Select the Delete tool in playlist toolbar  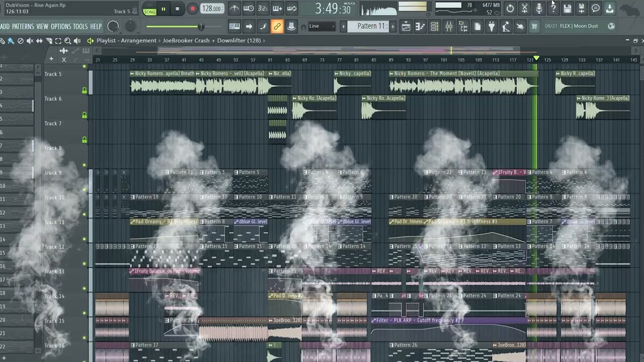(x=20, y=41)
